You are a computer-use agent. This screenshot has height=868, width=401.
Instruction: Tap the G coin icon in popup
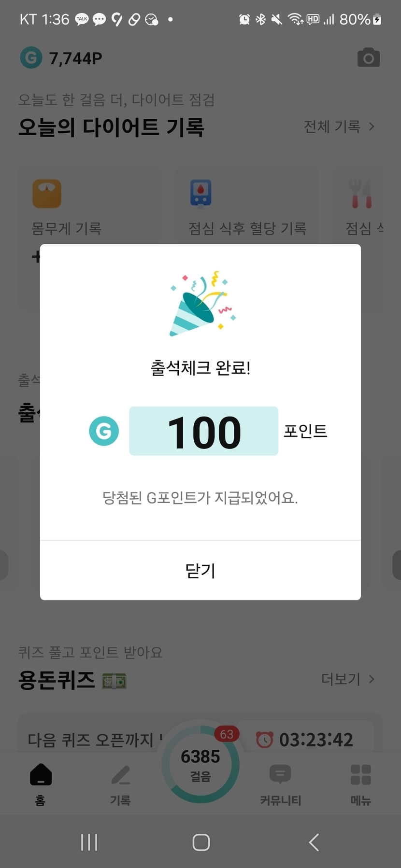pos(104,431)
